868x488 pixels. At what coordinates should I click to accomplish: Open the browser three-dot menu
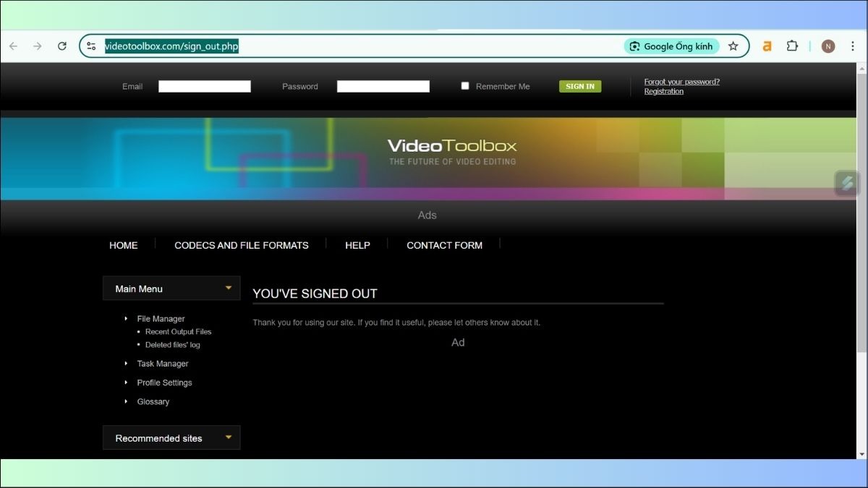tap(853, 46)
